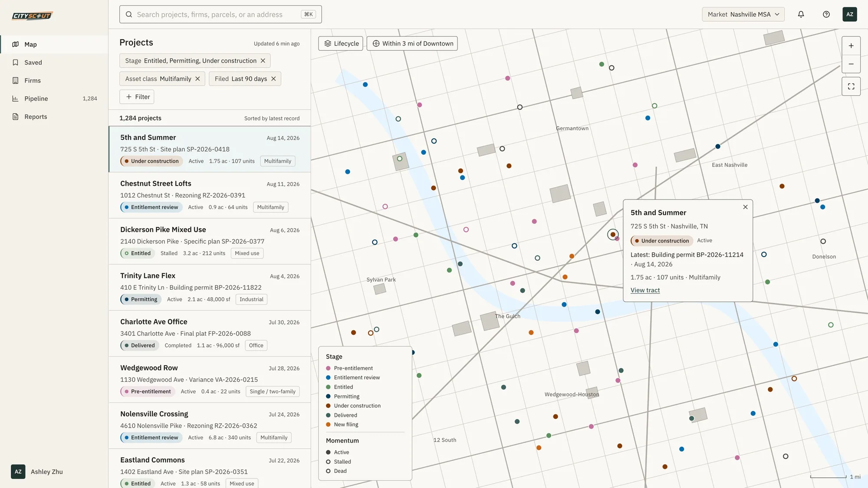The height and width of the screenshot is (488, 868).
Task: Open the Ashley Zhu user profile
Action: point(37,472)
